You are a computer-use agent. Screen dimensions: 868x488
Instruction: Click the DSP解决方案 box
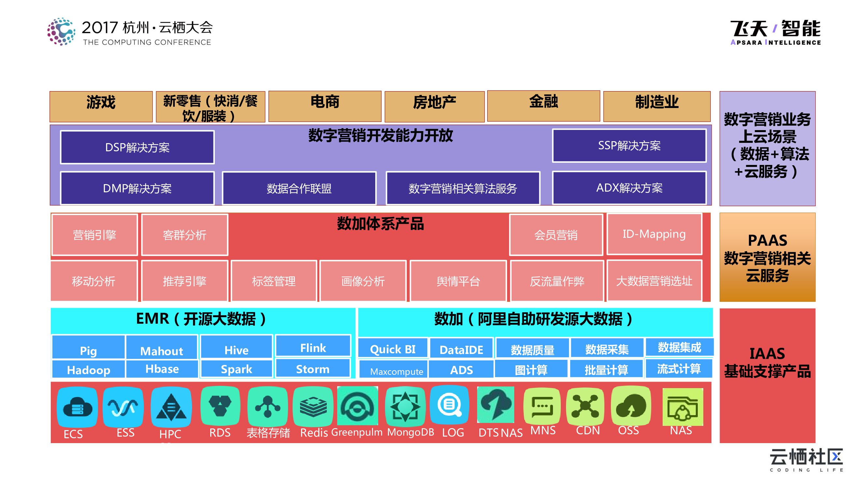point(137,147)
